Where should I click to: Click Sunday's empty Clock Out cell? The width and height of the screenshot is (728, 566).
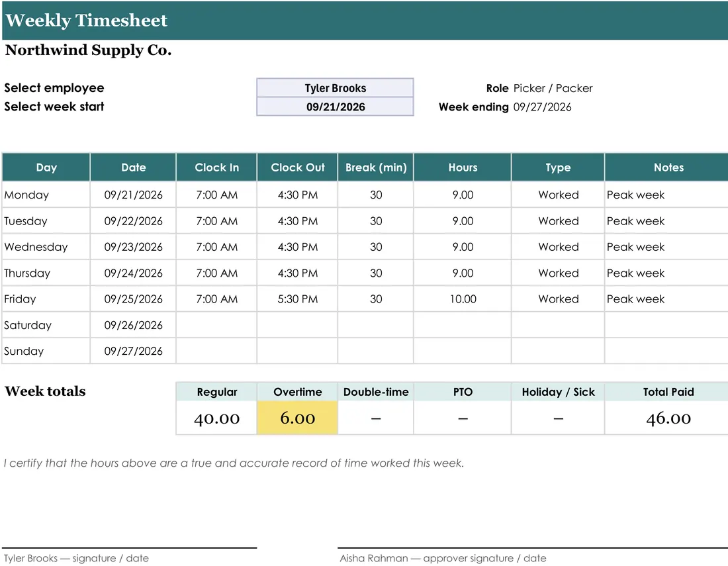point(297,351)
